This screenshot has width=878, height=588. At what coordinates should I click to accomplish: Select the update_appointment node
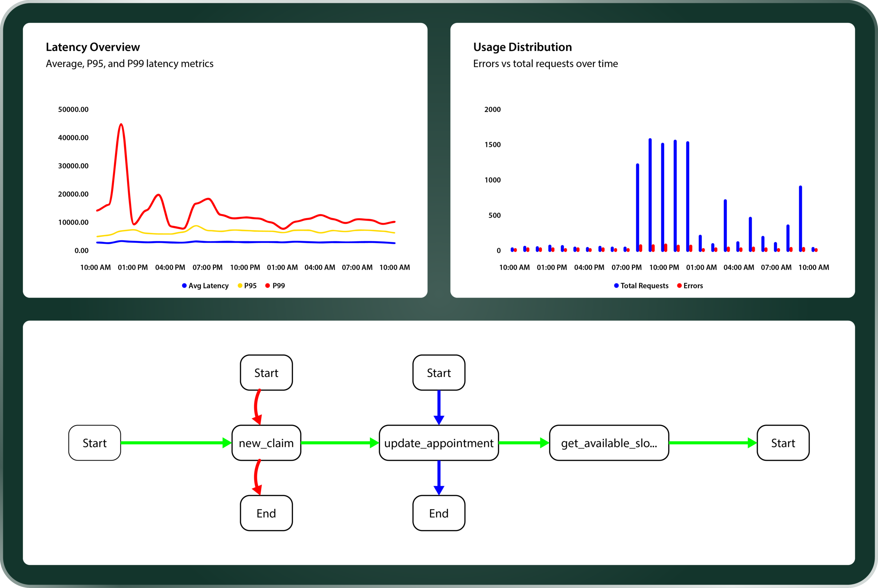[439, 443]
